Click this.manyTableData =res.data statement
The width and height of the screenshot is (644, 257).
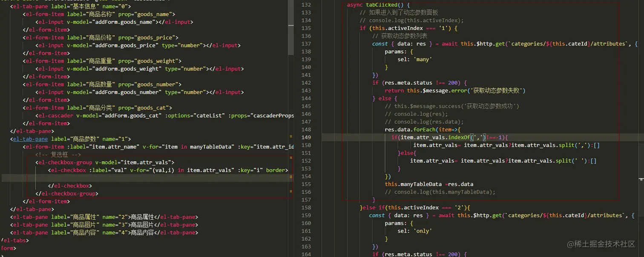[429, 184]
